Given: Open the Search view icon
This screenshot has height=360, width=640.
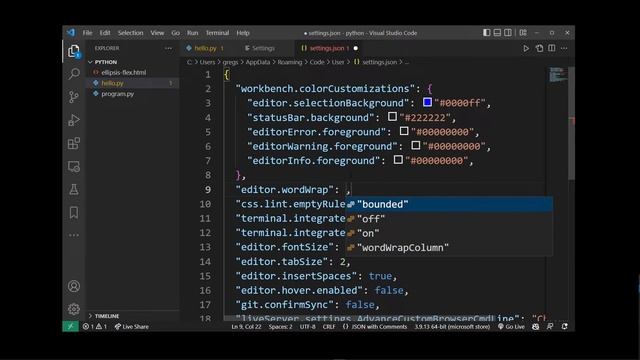Looking at the screenshot, I should [74, 74].
